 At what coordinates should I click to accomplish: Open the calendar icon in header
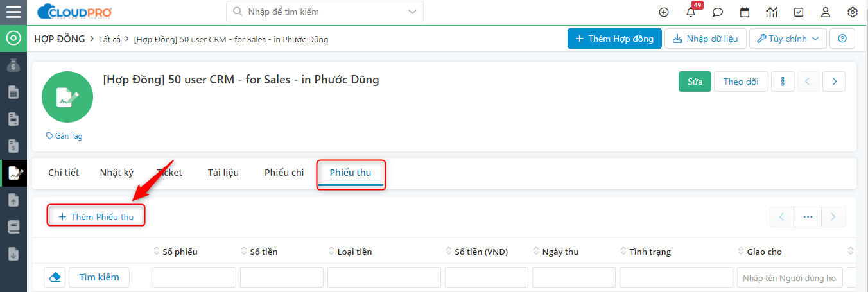point(745,12)
